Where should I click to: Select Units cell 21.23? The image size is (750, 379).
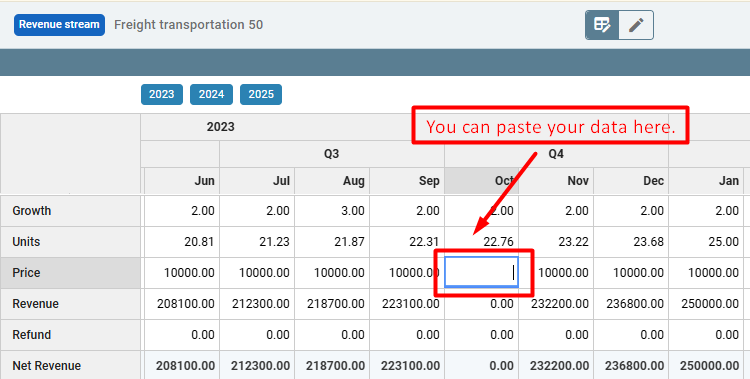(257, 242)
